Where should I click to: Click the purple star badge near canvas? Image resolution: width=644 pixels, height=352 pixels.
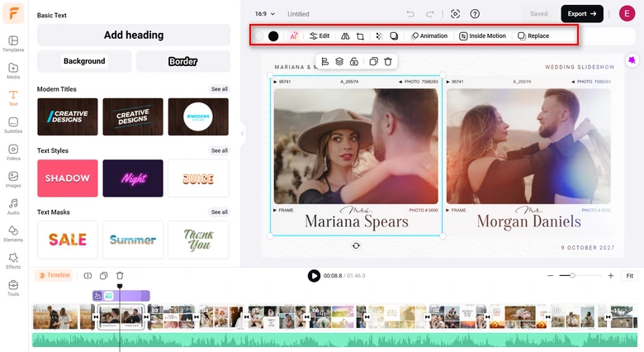[x=632, y=60]
